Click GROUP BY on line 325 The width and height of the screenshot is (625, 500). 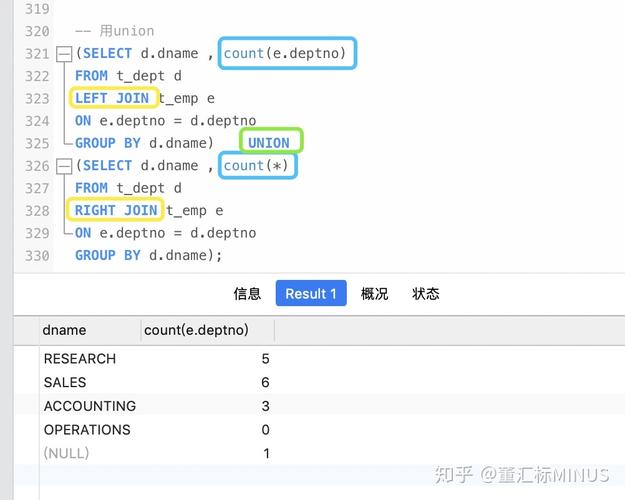pos(108,143)
